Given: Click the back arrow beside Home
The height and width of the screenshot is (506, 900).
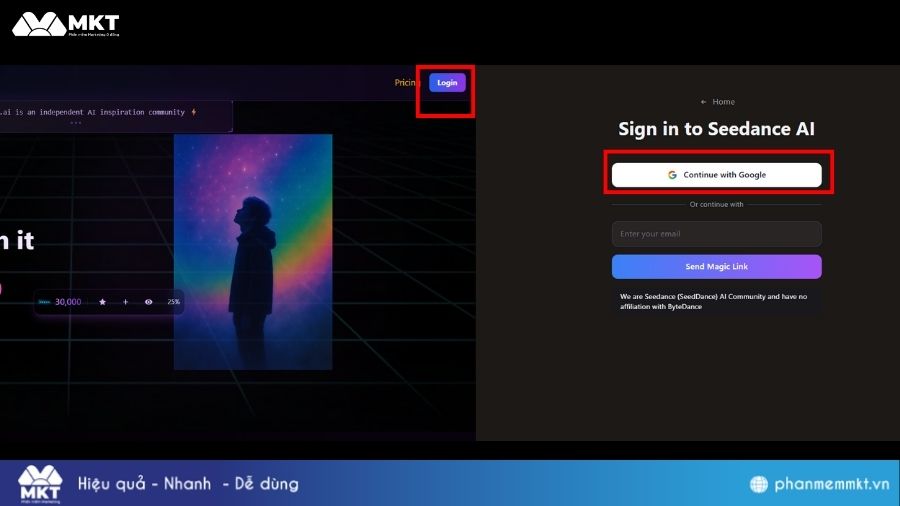Looking at the screenshot, I should (703, 102).
